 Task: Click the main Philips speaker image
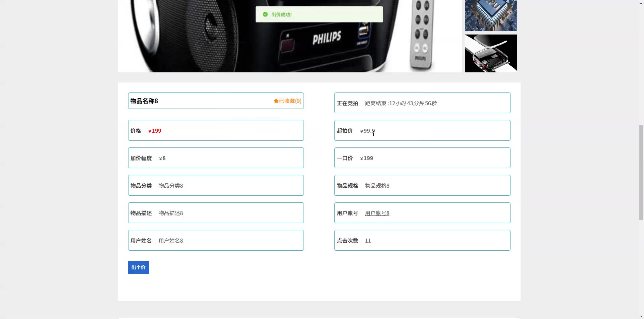(290, 36)
